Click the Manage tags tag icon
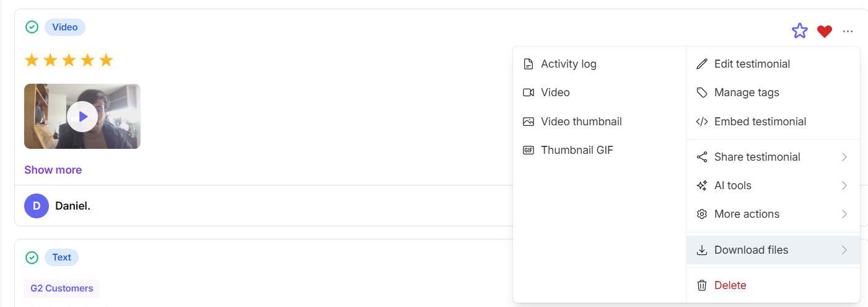The image size is (868, 307). pyautogui.click(x=702, y=92)
